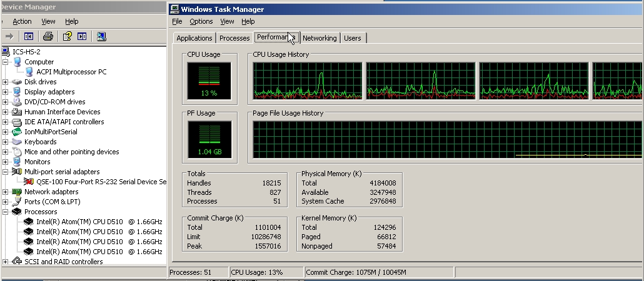This screenshot has height=281, width=644.
Task: Click the PF Usage 1.04 GB gauge
Action: [209, 139]
